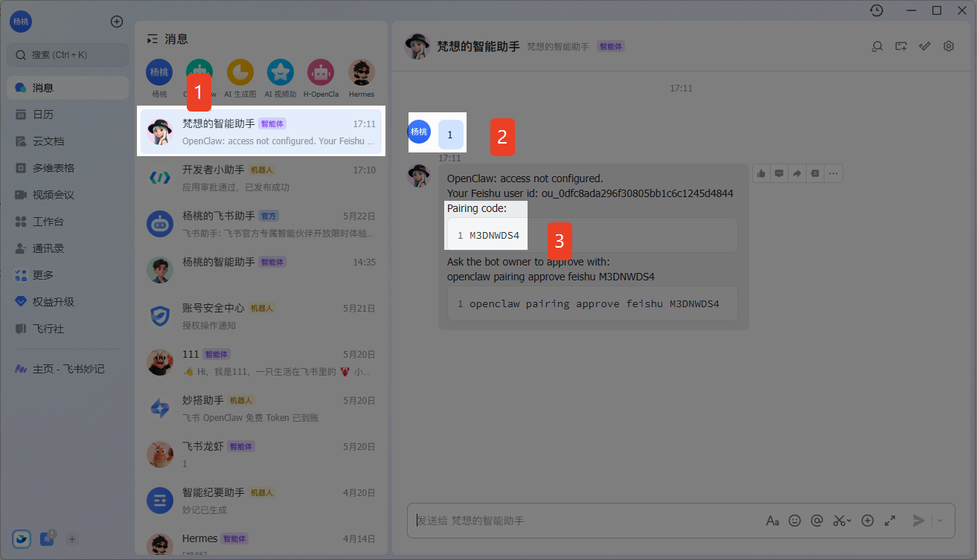Click the sent message bubble "1"

450,135
